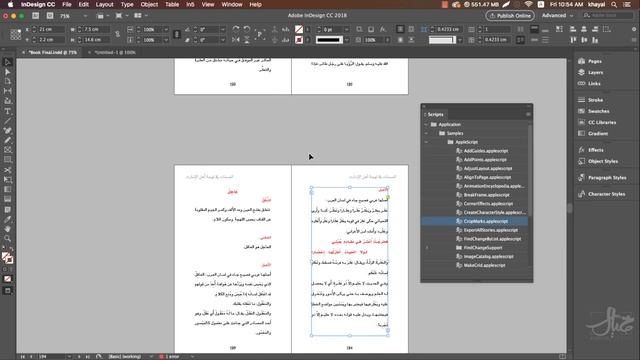This screenshot has width=640, height=360.
Task: Select the Hand tool
Action: click(x=7, y=229)
